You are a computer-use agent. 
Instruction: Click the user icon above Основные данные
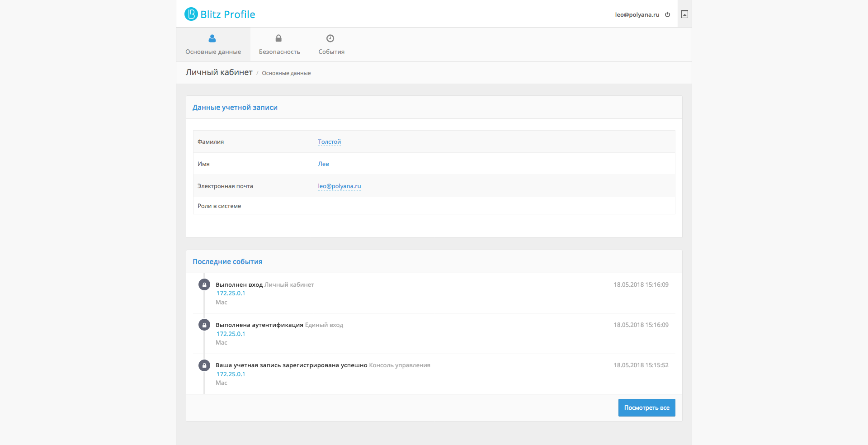(x=212, y=38)
